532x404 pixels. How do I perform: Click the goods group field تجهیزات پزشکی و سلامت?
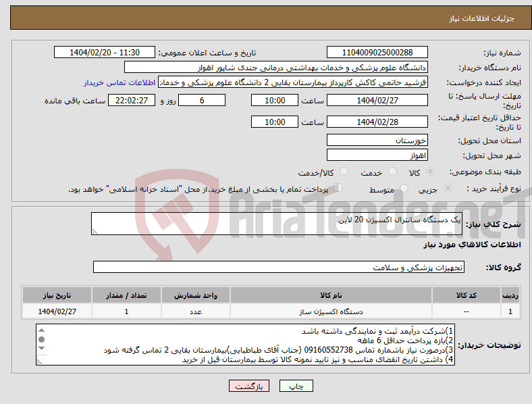[x=279, y=267]
